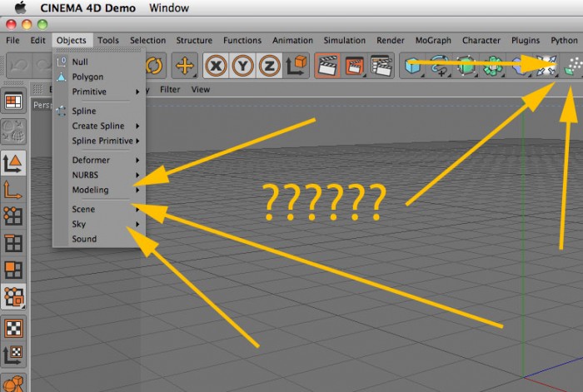Screen dimensions: 583x392
Task: Choose Polygon from the Objects menu
Action: tap(99, 77)
